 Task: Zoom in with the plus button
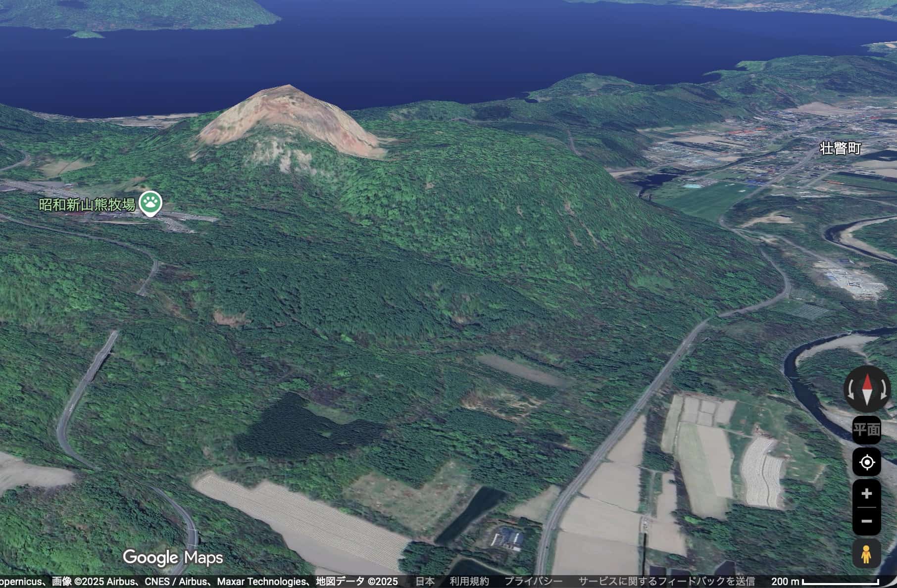point(867,493)
